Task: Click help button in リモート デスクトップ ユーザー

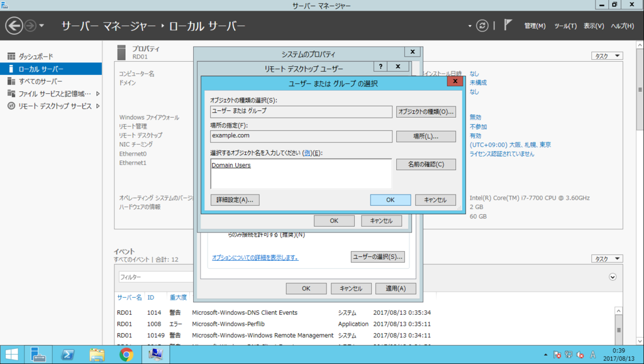Action: point(380,66)
